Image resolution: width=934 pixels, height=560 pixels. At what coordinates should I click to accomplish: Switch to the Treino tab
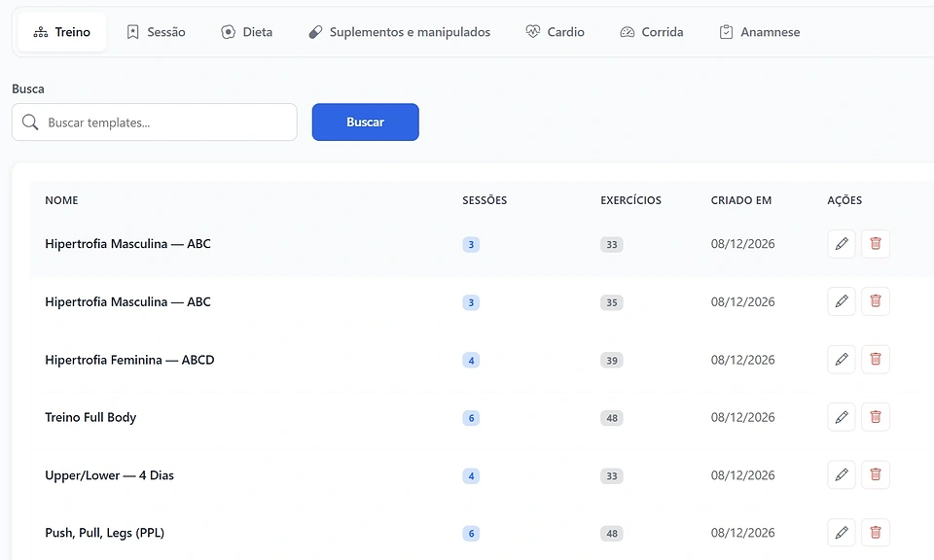click(x=62, y=32)
